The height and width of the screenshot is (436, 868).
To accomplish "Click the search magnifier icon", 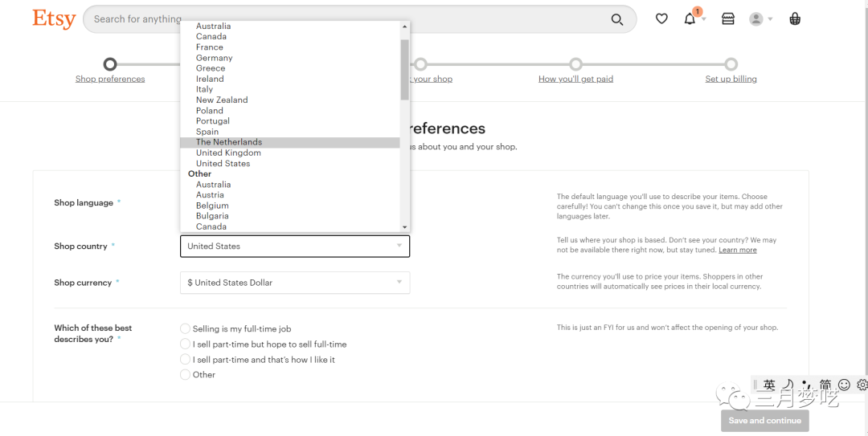I will point(616,19).
